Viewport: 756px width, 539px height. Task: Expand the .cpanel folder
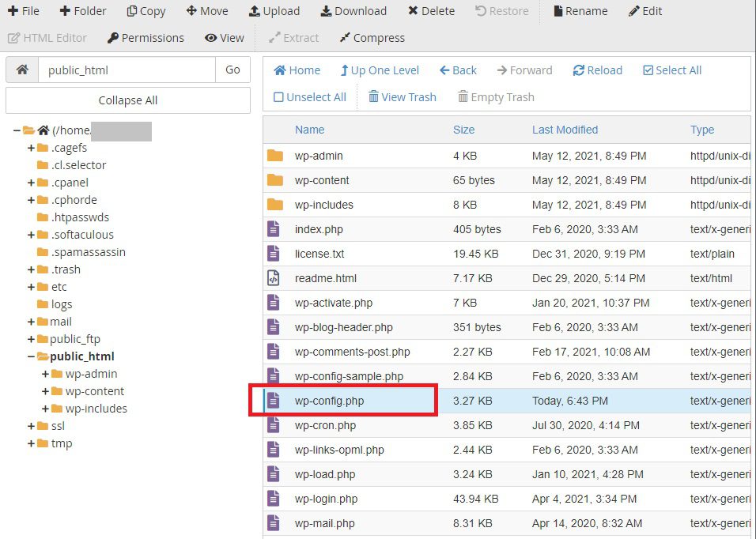(32, 183)
